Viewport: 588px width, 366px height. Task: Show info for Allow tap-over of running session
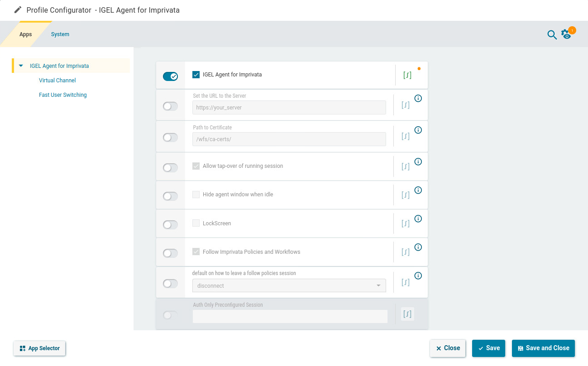418,162
